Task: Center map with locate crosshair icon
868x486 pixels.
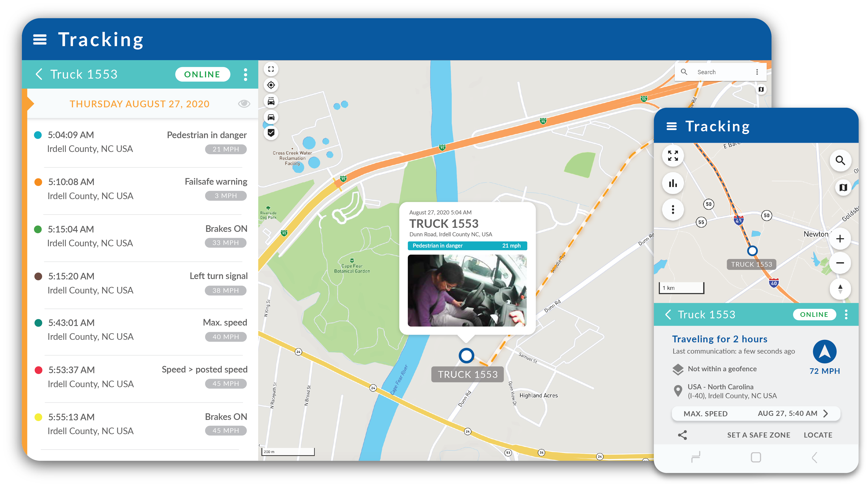Action: [x=271, y=85]
